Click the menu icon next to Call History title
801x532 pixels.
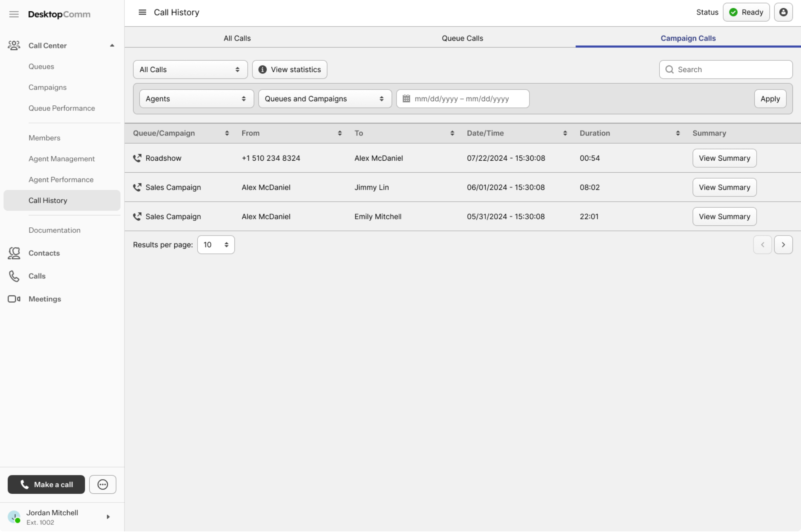[142, 13]
